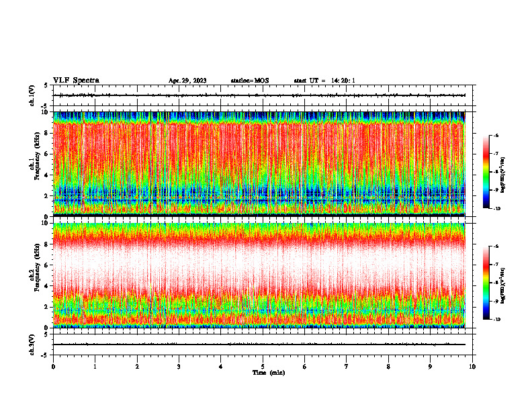This screenshot has width=532, height=411.
Task: Click time axis tick label '7'
Action: [x=347, y=367]
